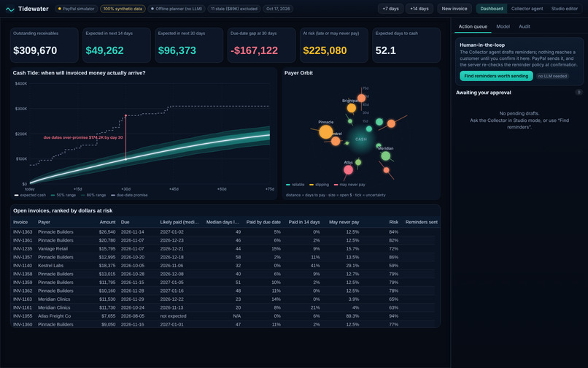Screen dimensions: 588x368
Task: Sort by the Paid in 14 days column header
Action: pos(303,222)
